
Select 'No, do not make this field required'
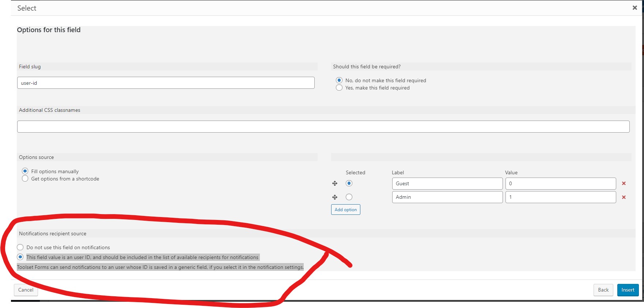(339, 80)
